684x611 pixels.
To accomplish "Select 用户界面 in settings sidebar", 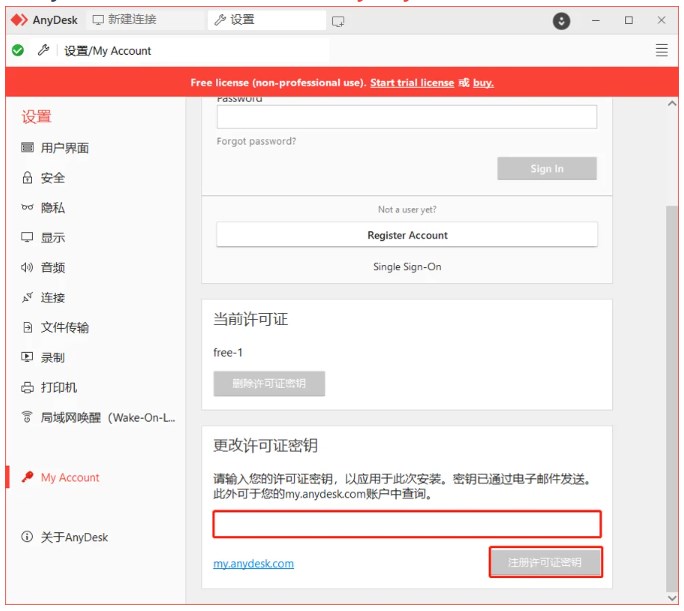I will (x=64, y=148).
